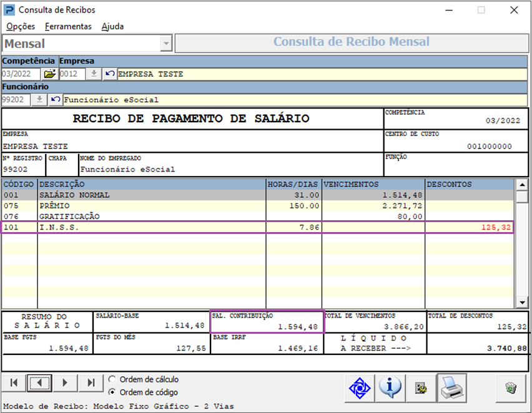Go to the next receipt record

(x=65, y=383)
